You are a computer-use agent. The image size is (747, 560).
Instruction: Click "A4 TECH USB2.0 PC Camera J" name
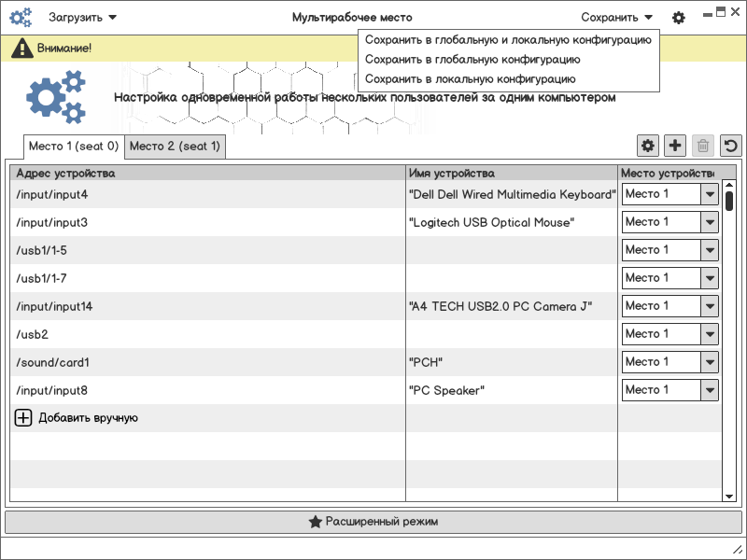(x=500, y=306)
